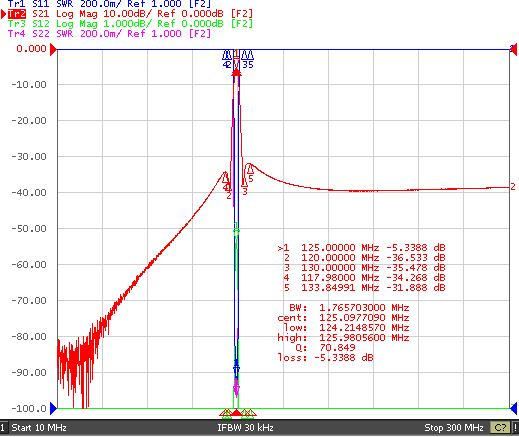Click the exclamation warning indicator in status bar

(x=515, y=428)
